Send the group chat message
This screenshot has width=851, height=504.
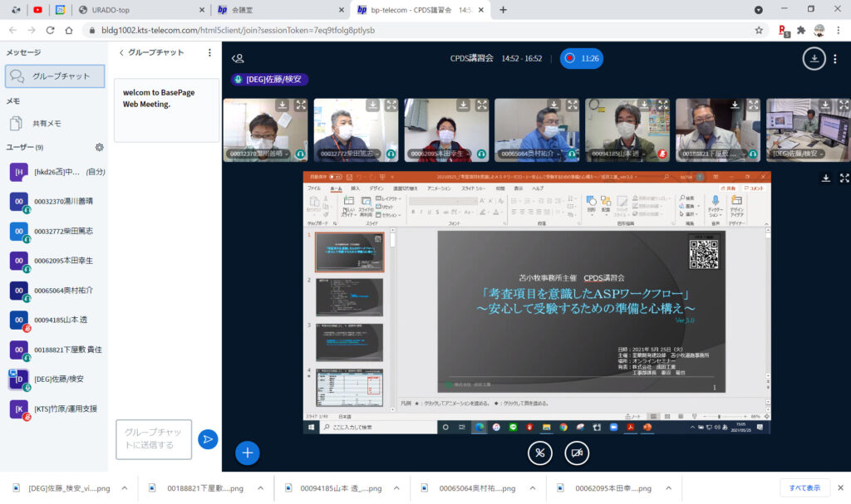coord(208,439)
